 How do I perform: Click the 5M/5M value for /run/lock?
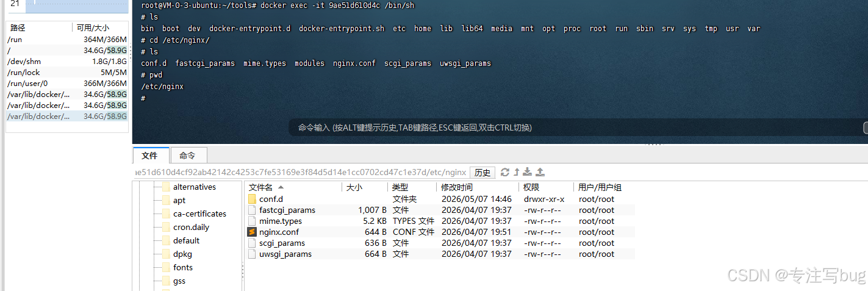113,73
